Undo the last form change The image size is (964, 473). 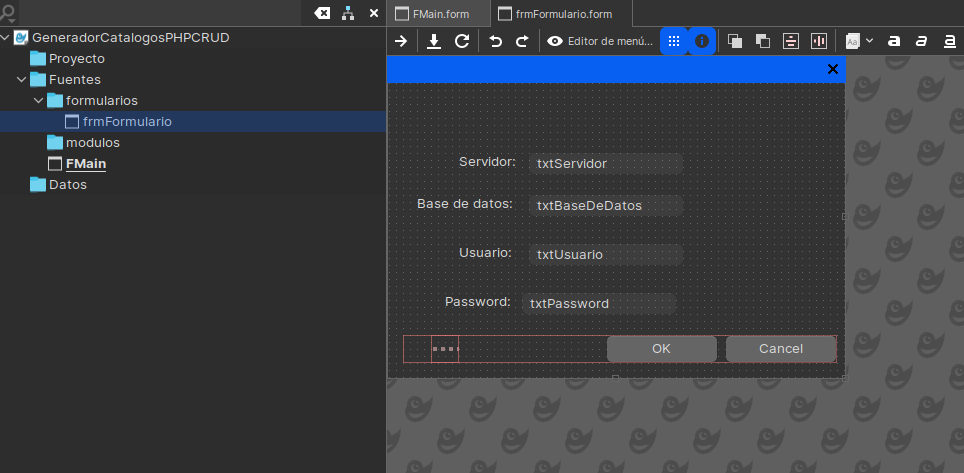[x=496, y=41]
